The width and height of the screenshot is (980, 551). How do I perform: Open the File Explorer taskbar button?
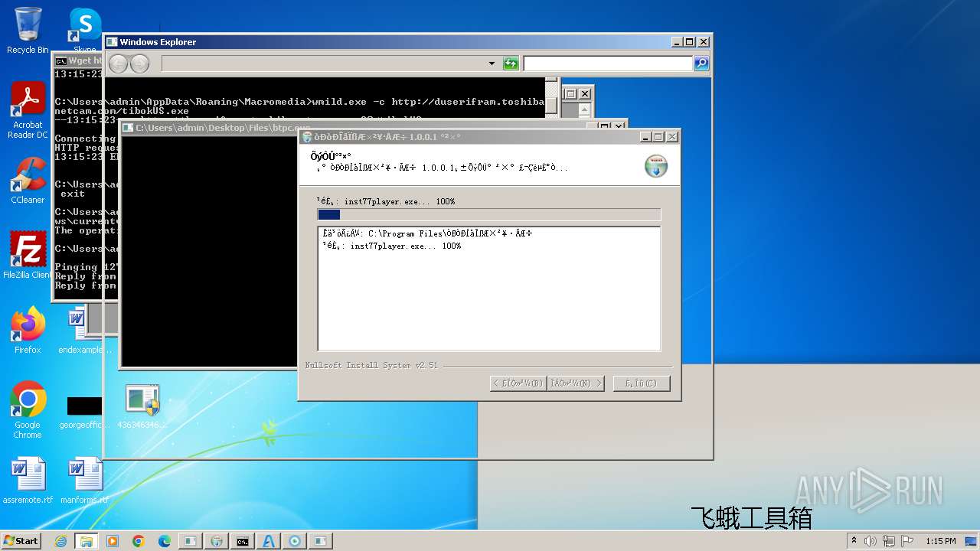click(86, 541)
